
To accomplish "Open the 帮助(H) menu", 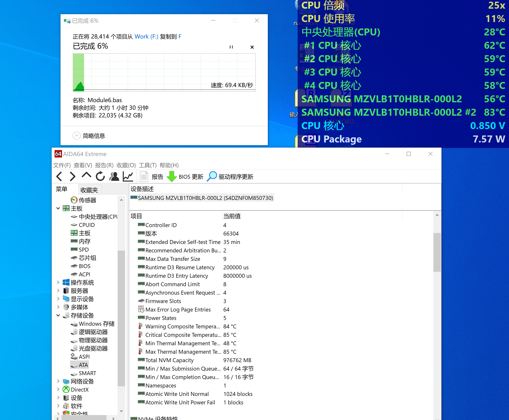I will tap(169, 165).
